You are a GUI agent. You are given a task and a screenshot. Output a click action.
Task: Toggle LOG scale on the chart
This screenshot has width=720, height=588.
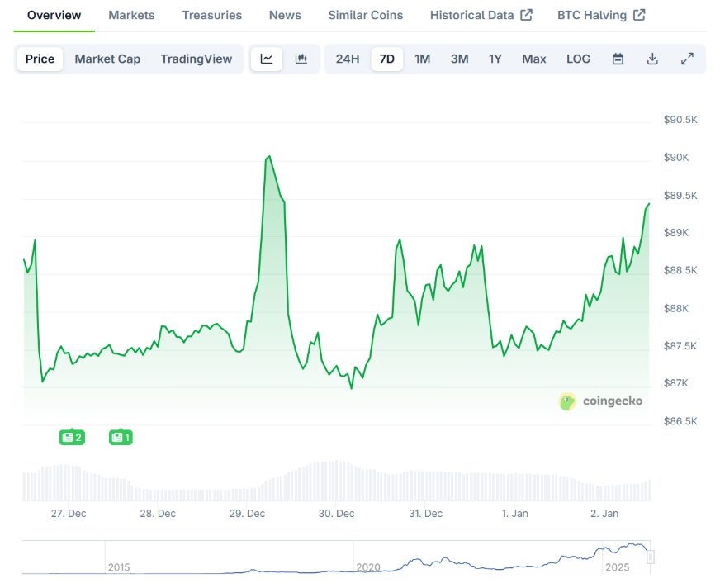(578, 59)
